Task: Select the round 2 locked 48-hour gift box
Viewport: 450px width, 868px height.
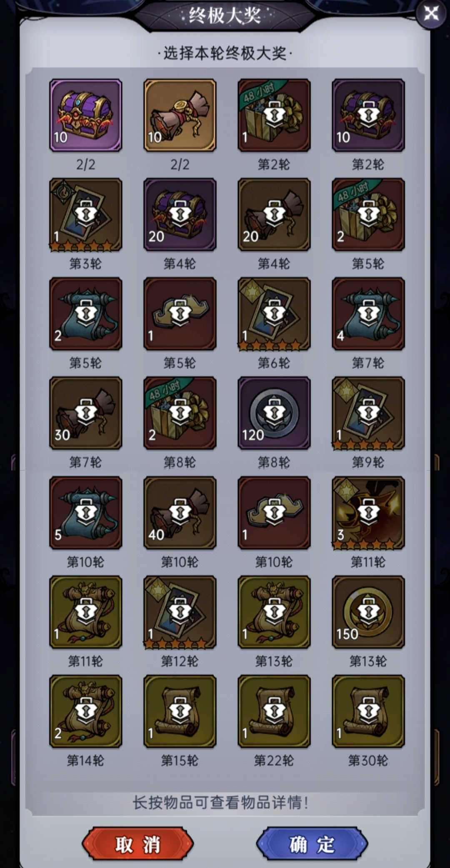Action: point(274,115)
